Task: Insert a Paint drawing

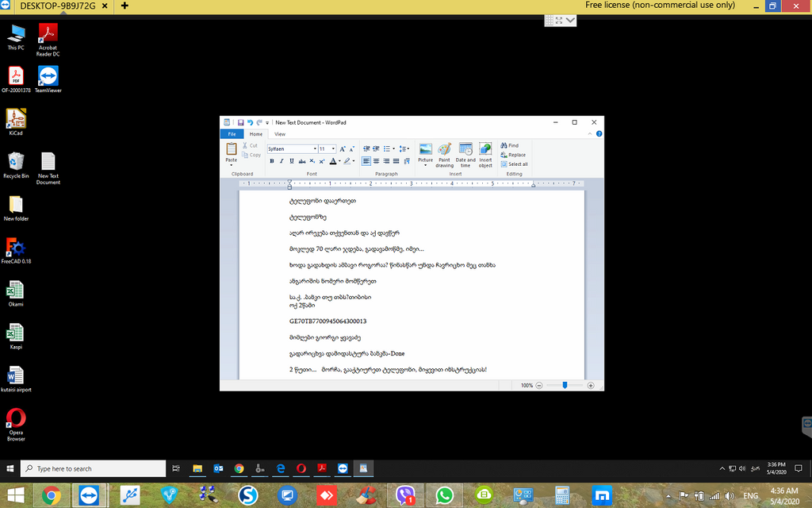Action: (444, 155)
